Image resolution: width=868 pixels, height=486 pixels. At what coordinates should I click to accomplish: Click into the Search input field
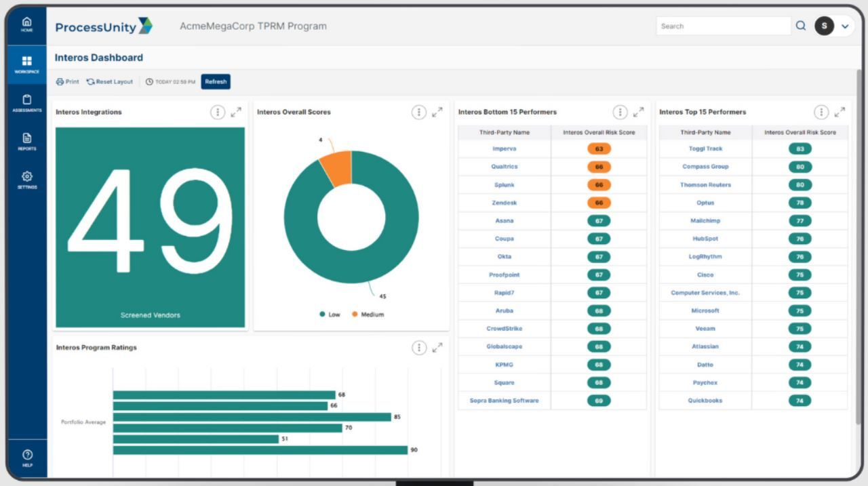(722, 26)
